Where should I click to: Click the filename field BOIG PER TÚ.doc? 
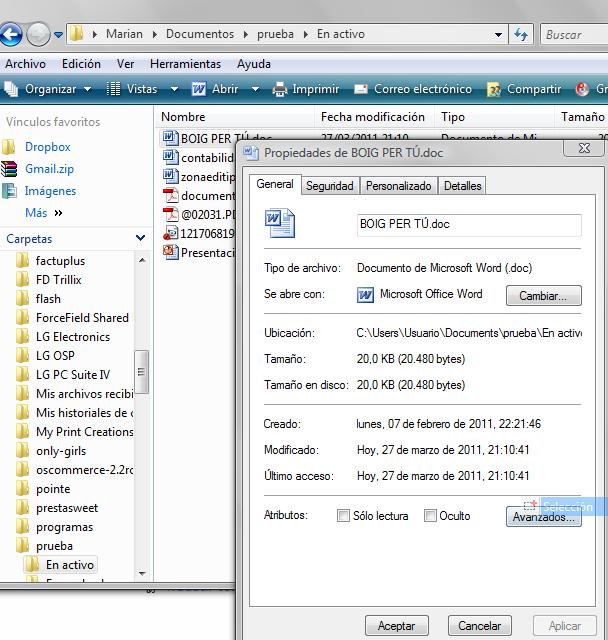(x=469, y=225)
